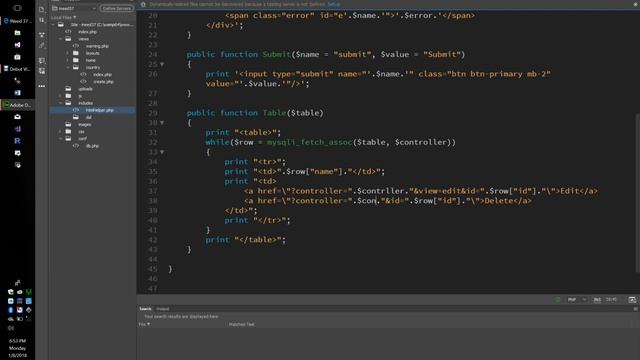
Task: Collapse the includes folder
Action: tap(60, 103)
